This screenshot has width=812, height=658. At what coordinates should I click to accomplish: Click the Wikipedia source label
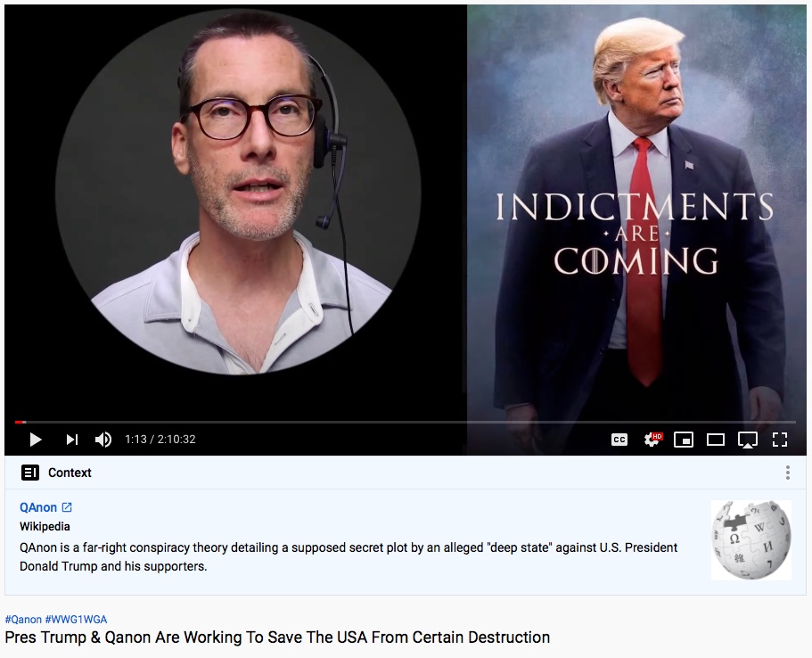45,526
